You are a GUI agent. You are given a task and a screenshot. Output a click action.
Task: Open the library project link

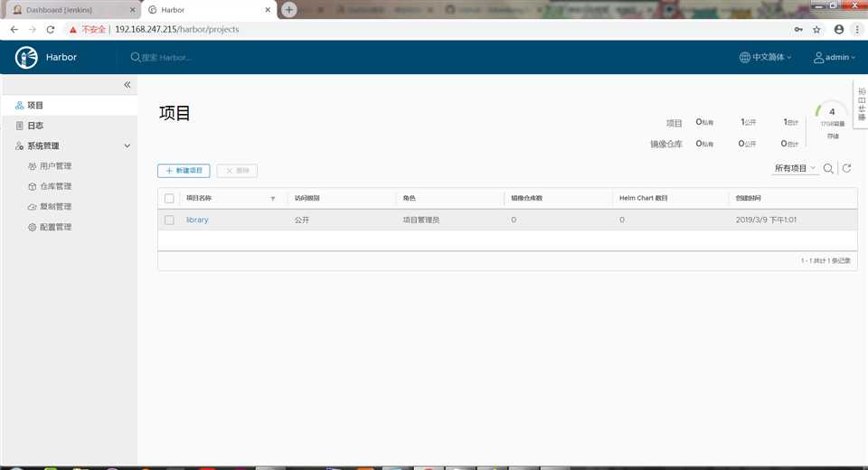click(x=197, y=220)
